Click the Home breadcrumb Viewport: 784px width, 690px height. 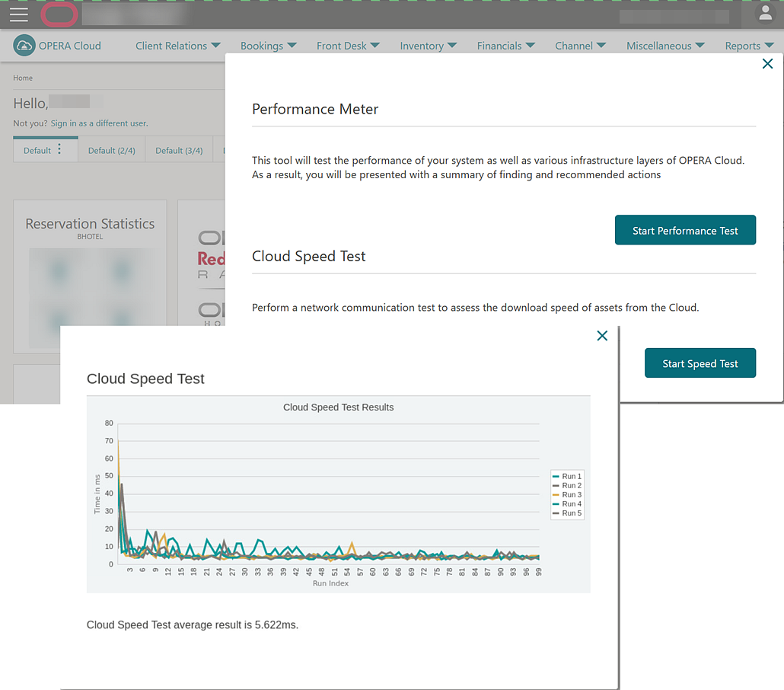23,78
